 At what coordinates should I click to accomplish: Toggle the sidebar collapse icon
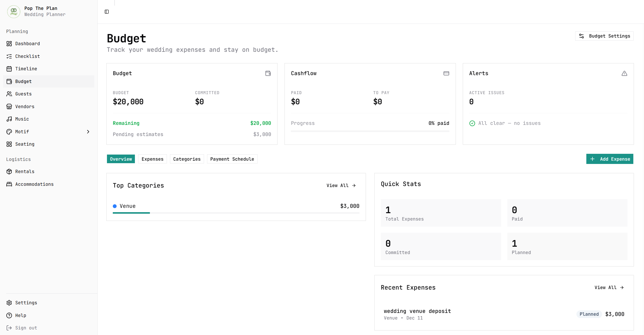coord(107,12)
